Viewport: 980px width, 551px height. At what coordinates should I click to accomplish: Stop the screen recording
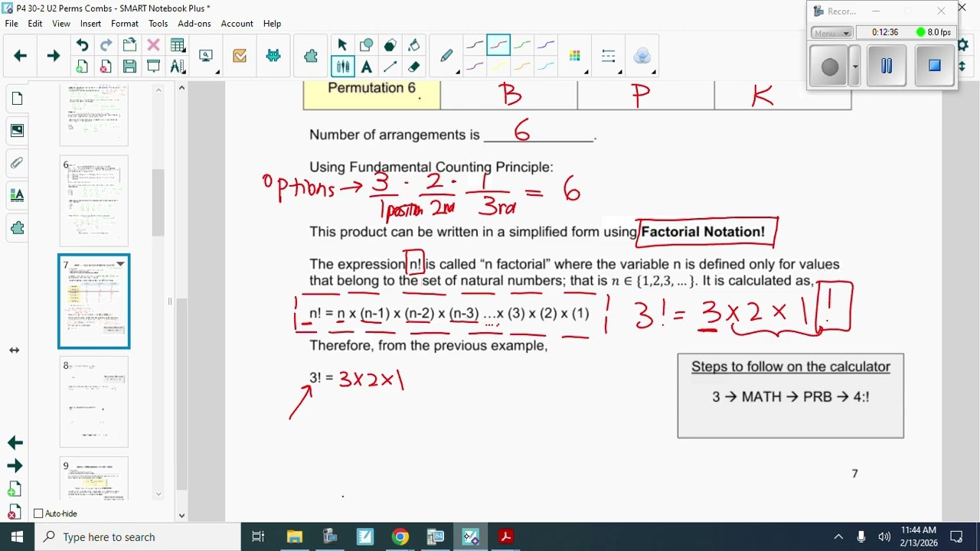click(935, 66)
